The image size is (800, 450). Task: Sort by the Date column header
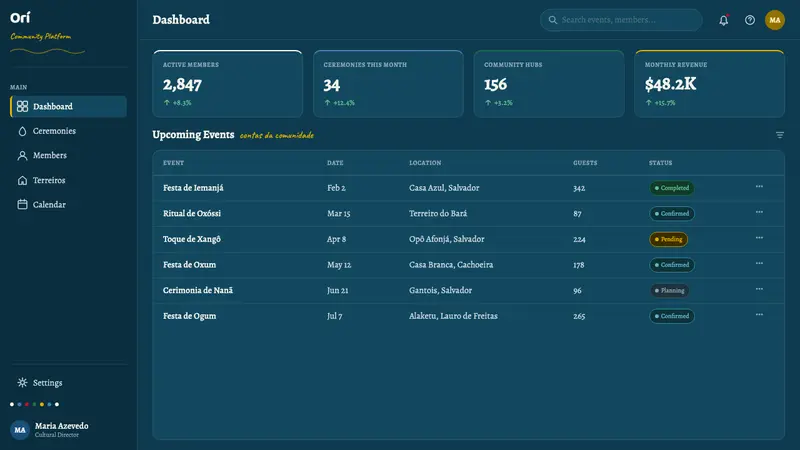pos(335,163)
